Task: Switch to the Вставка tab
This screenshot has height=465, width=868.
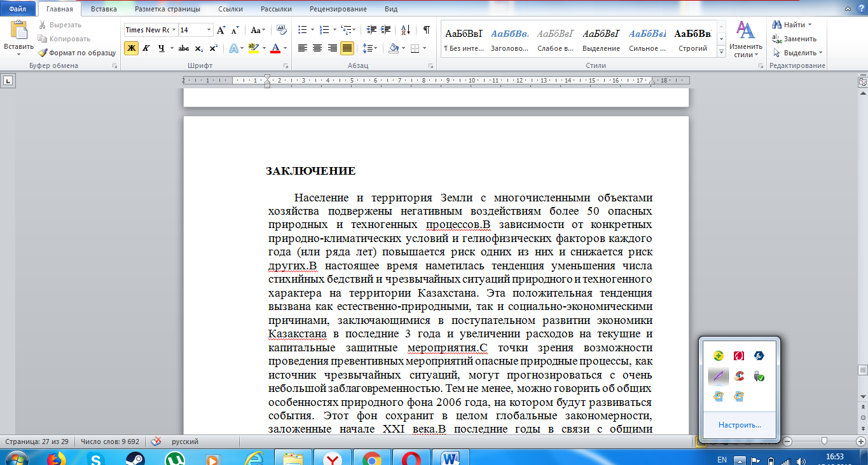Action: tap(104, 10)
